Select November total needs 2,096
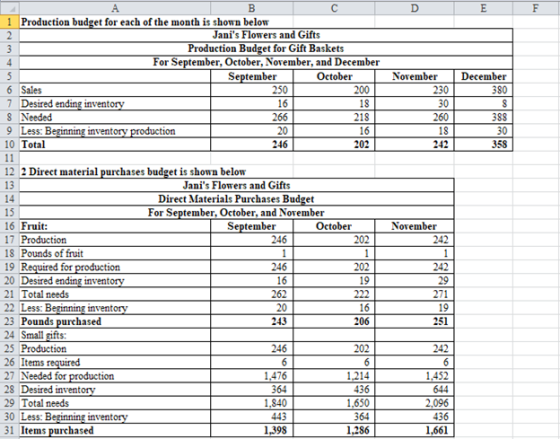 [414, 403]
